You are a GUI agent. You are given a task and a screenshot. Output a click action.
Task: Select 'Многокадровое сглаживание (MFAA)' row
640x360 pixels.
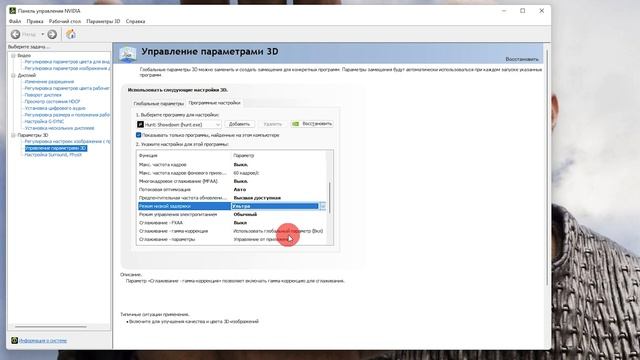click(x=232, y=181)
